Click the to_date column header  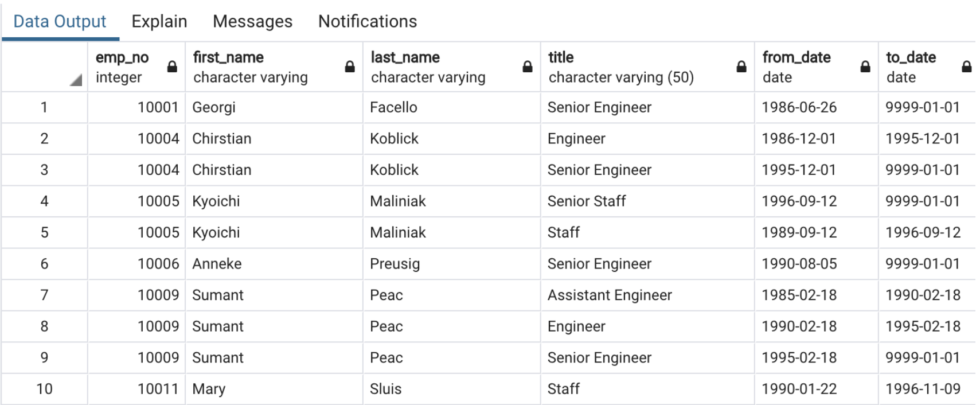click(x=911, y=57)
